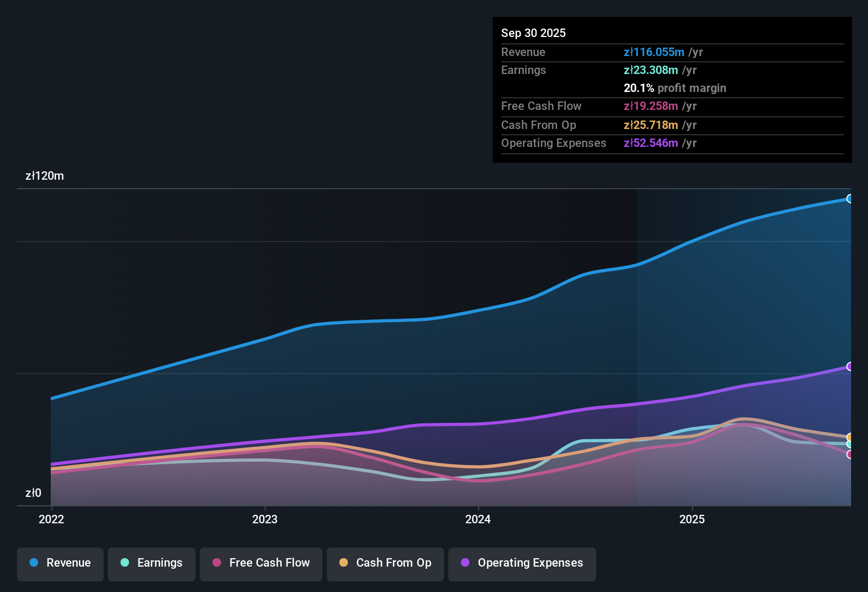
Task: Click the 20.1% profit margin text
Action: tap(675, 88)
